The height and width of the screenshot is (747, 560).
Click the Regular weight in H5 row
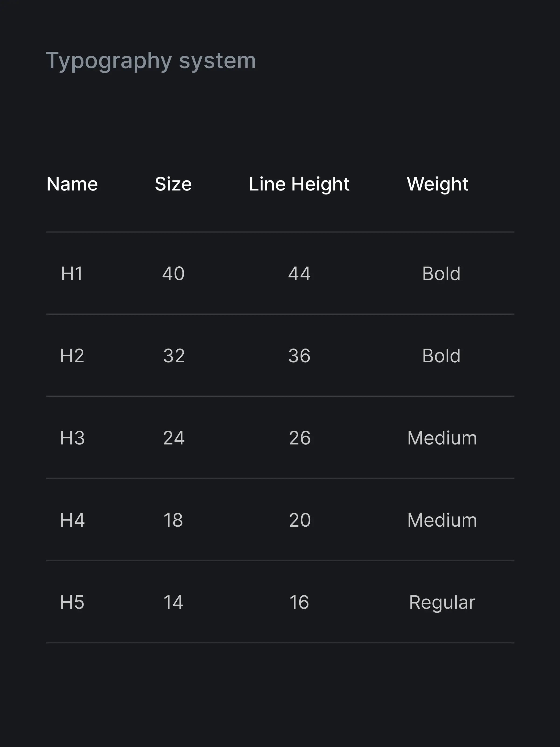442,603
